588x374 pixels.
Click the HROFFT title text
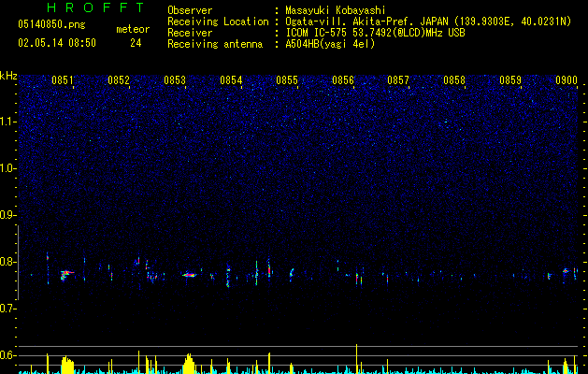point(96,7)
